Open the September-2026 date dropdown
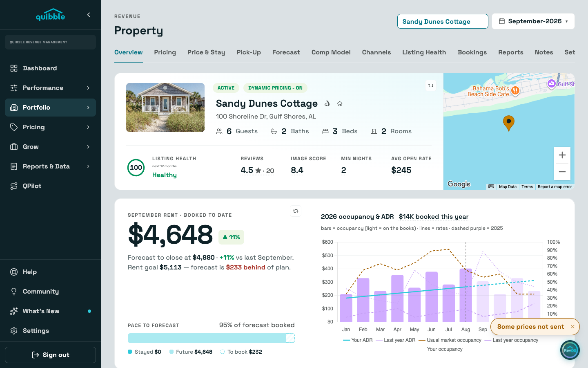The image size is (588, 368). [x=533, y=21]
